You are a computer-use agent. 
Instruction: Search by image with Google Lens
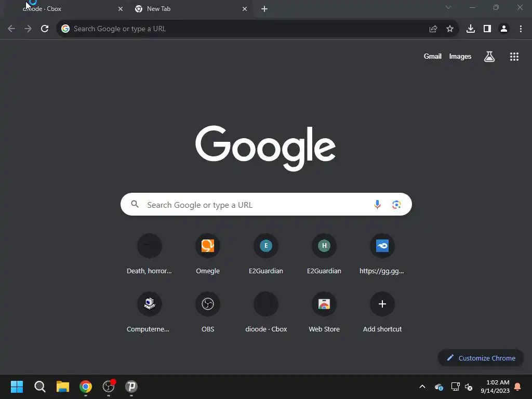[x=396, y=205]
